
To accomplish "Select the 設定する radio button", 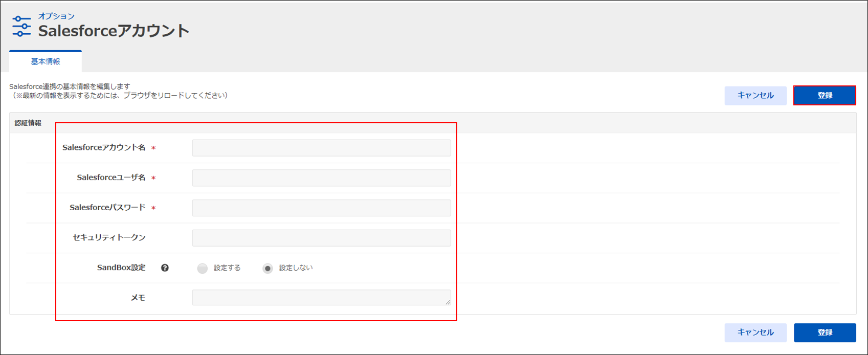I will click(x=203, y=269).
